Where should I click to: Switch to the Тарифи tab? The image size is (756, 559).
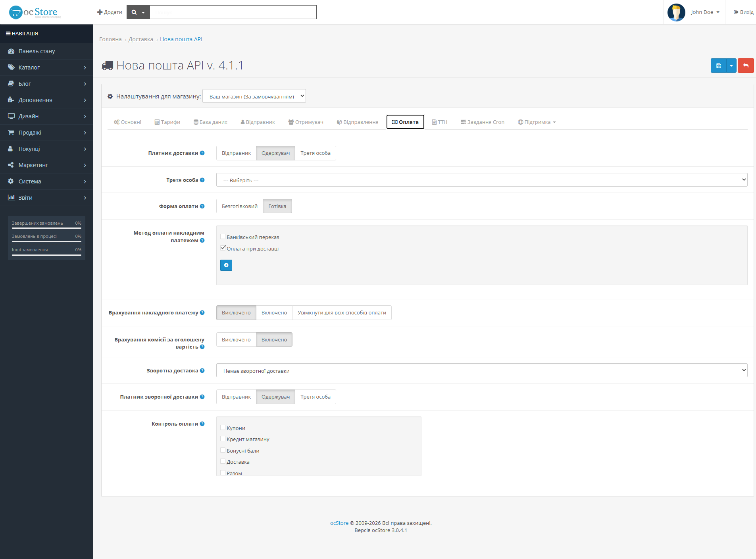167,122
